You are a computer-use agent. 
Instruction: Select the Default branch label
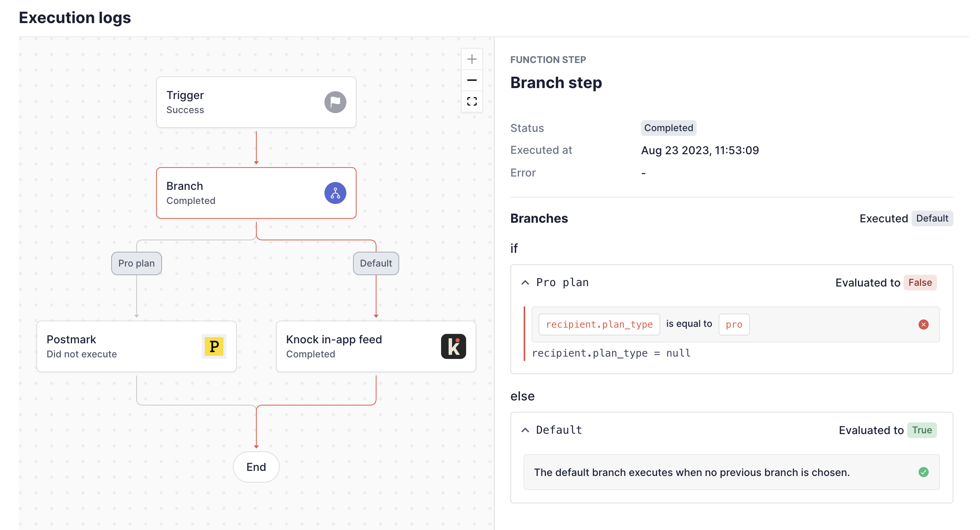tap(376, 263)
